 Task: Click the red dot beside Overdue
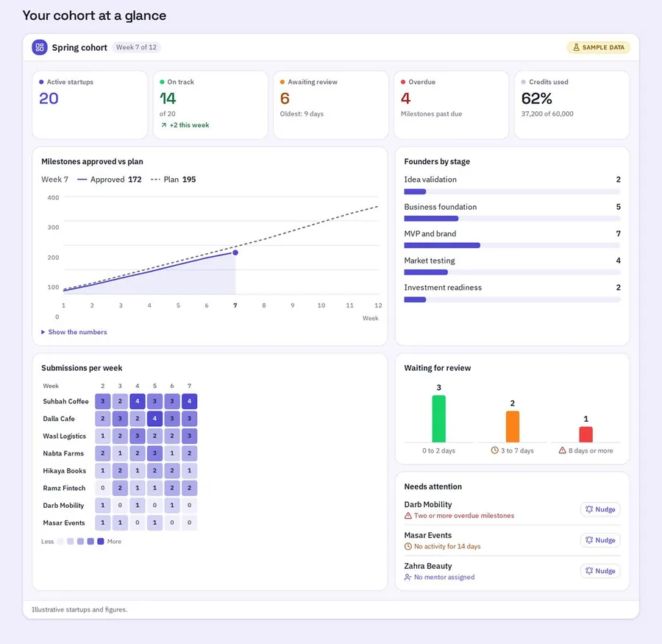point(403,82)
